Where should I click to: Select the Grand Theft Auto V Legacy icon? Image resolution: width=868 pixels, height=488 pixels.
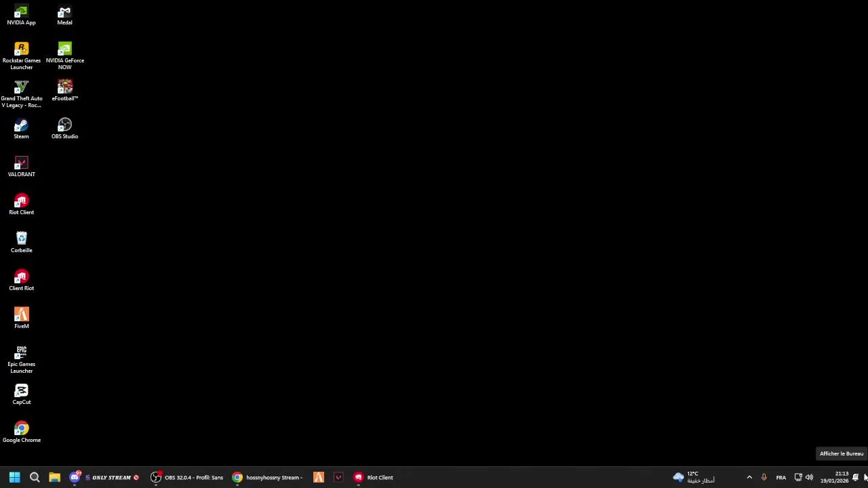click(21, 94)
